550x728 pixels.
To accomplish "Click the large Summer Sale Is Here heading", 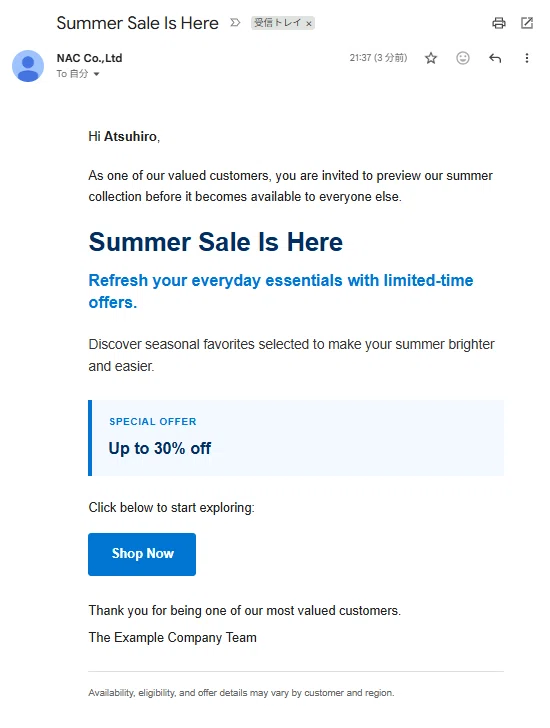I will [215, 242].
